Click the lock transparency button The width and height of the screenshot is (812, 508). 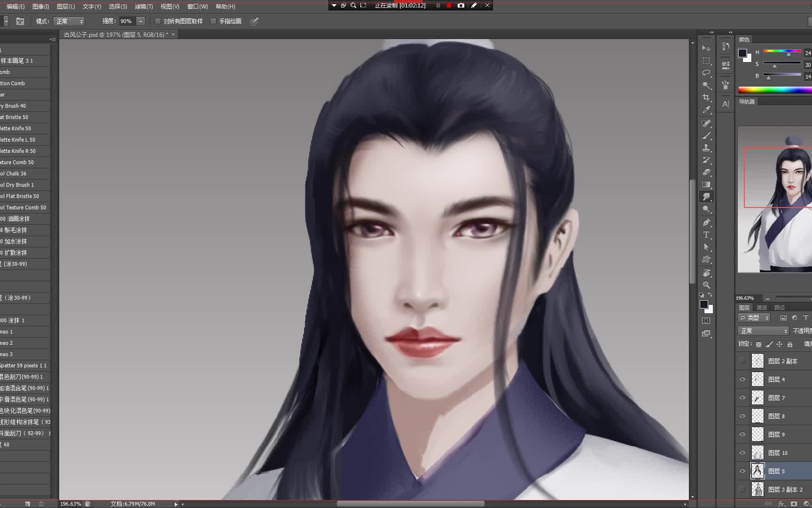coord(758,344)
